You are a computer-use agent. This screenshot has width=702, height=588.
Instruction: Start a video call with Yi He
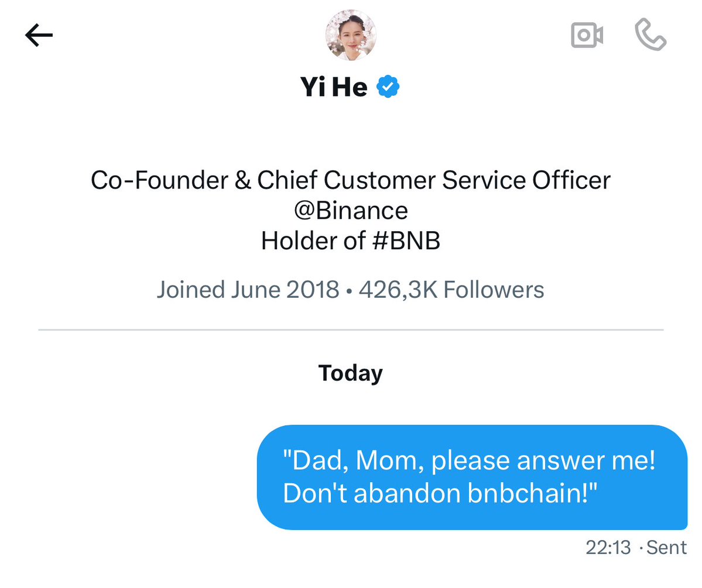587,35
